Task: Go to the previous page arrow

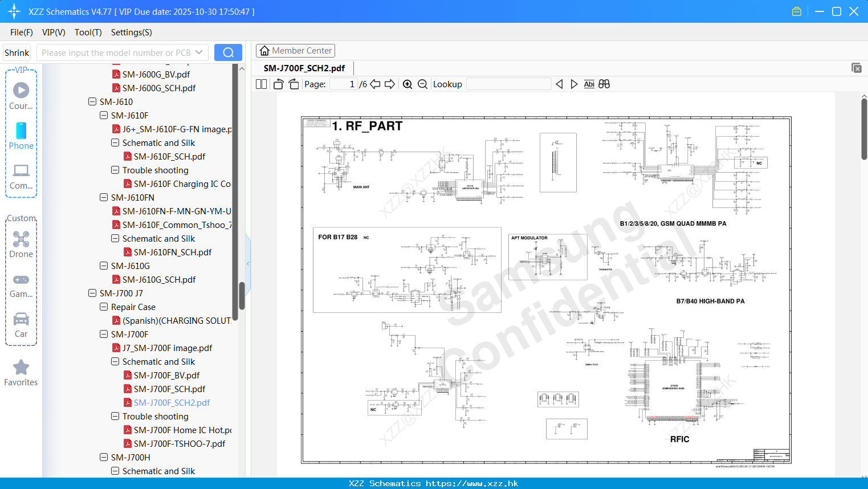Action: point(375,84)
